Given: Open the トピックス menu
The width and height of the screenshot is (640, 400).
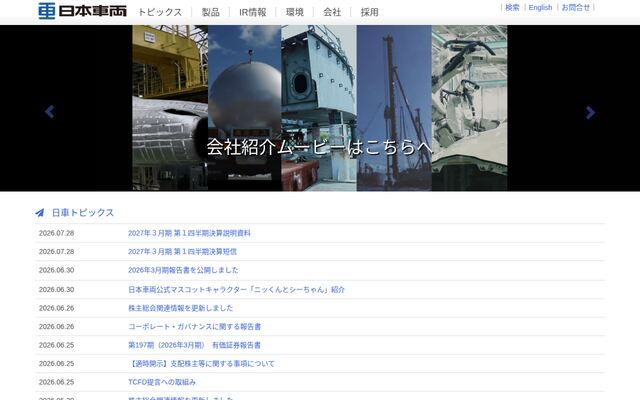Looking at the screenshot, I should (x=160, y=12).
